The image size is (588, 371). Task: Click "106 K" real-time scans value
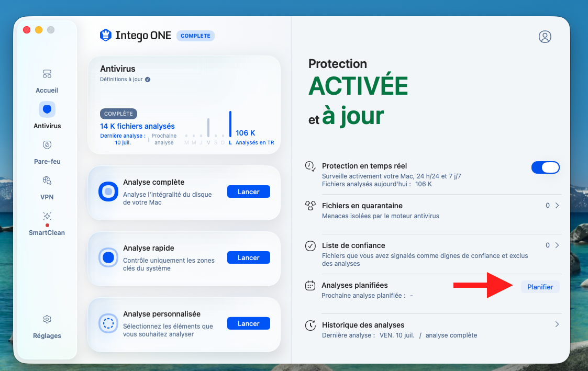pyautogui.click(x=245, y=133)
